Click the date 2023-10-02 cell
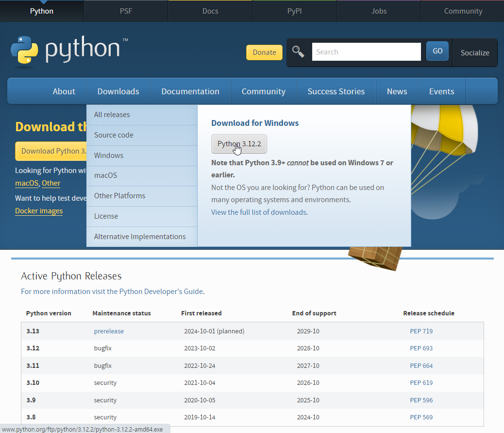This screenshot has height=433, width=504. click(x=200, y=348)
